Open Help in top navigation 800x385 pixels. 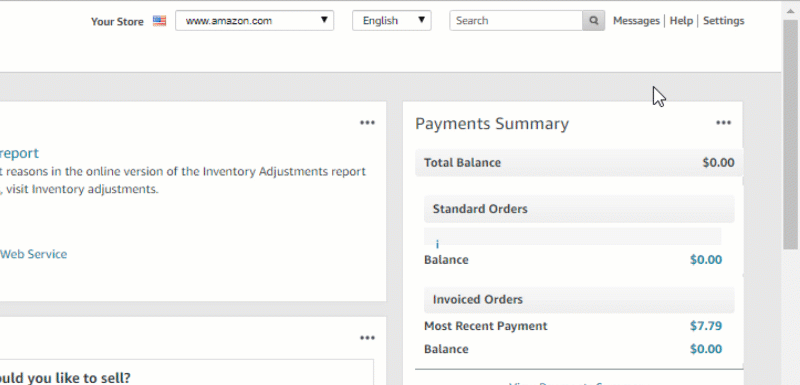(681, 21)
